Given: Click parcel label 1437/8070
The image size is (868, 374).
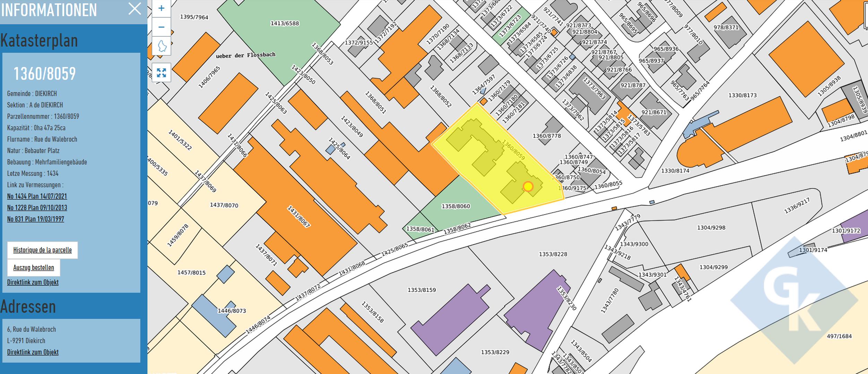Looking at the screenshot, I should (224, 205).
